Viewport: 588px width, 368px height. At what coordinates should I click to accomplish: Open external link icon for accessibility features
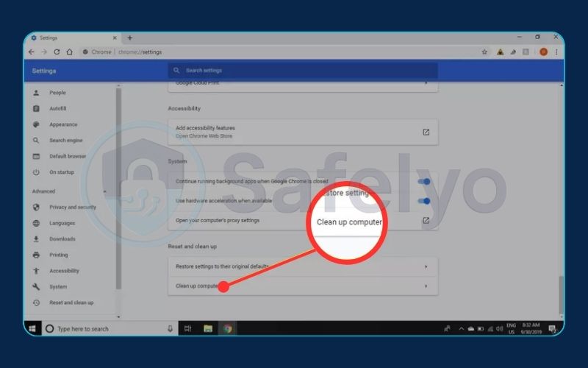pyautogui.click(x=426, y=132)
